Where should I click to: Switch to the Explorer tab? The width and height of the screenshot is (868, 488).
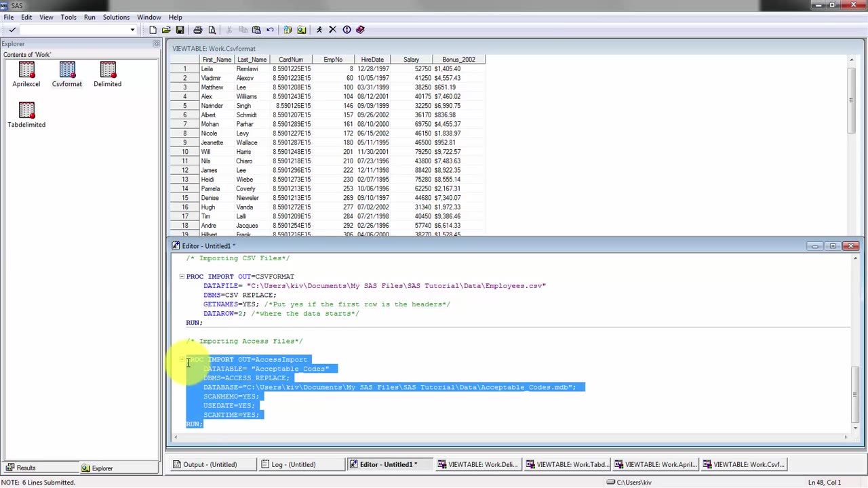pyautogui.click(x=119, y=468)
